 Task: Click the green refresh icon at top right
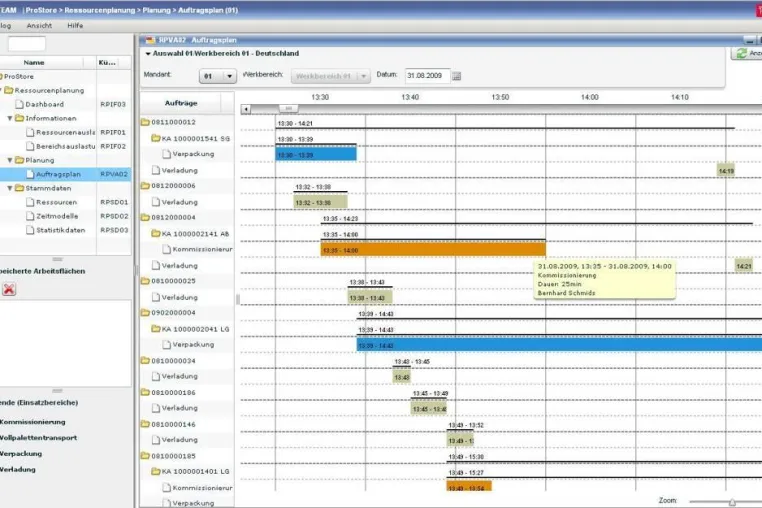(742, 53)
